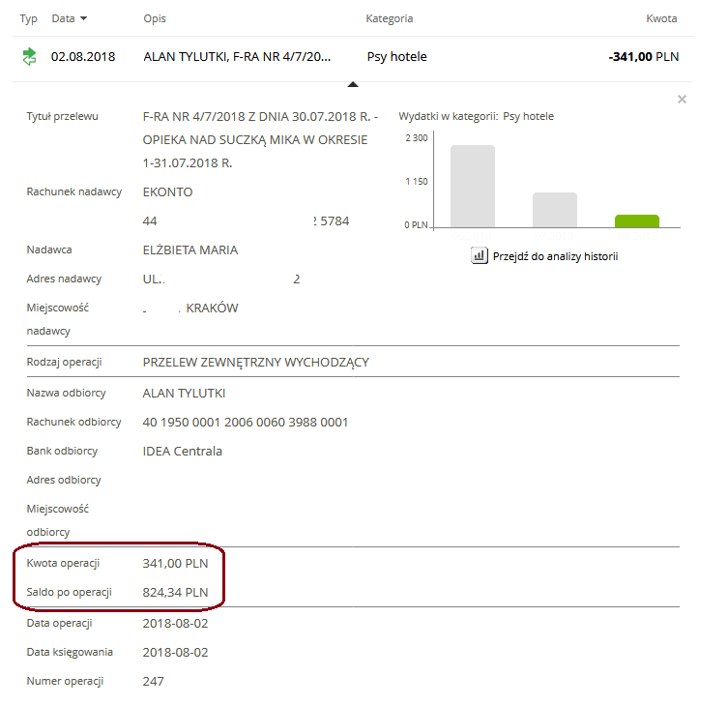This screenshot has width=728, height=705.
Task: Sort by the Kategoria column header
Action: coord(390,18)
